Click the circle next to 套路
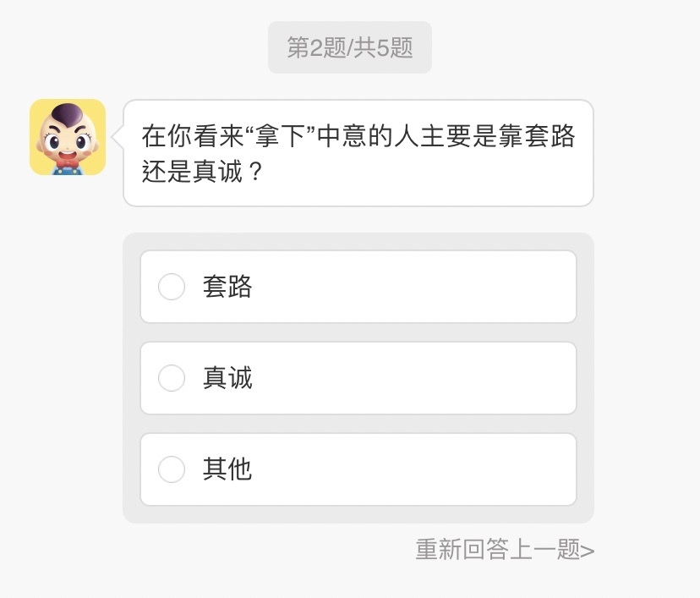 [172, 288]
